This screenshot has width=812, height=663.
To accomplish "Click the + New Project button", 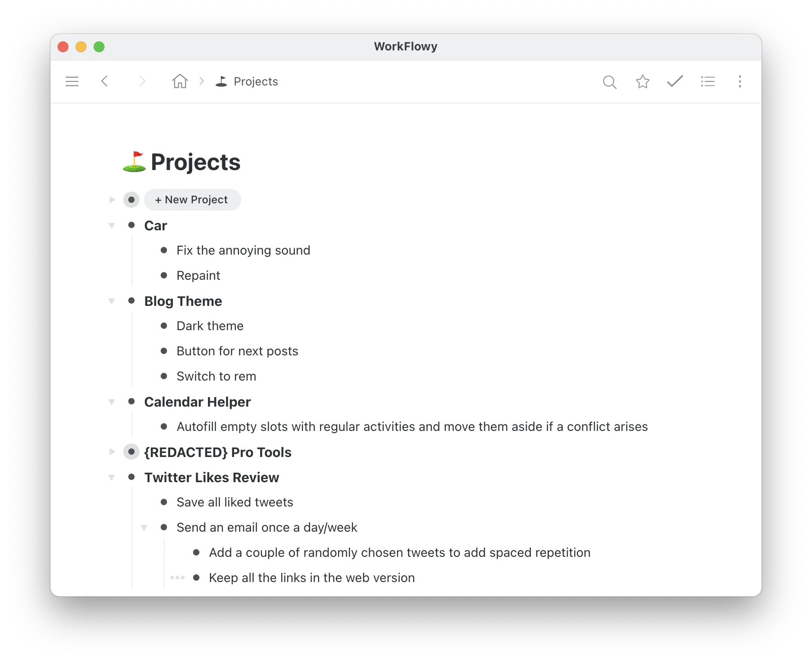I will click(192, 200).
